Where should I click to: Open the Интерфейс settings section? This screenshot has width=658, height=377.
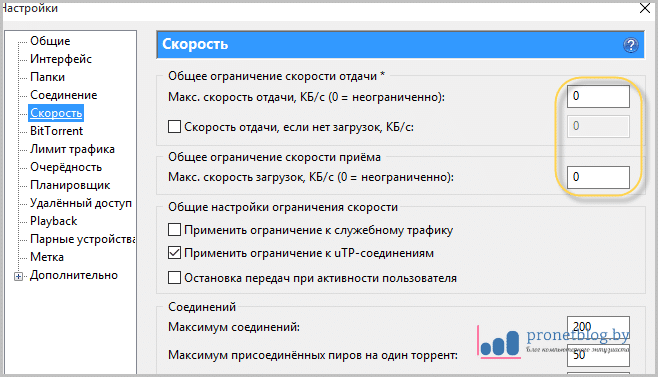[61, 59]
